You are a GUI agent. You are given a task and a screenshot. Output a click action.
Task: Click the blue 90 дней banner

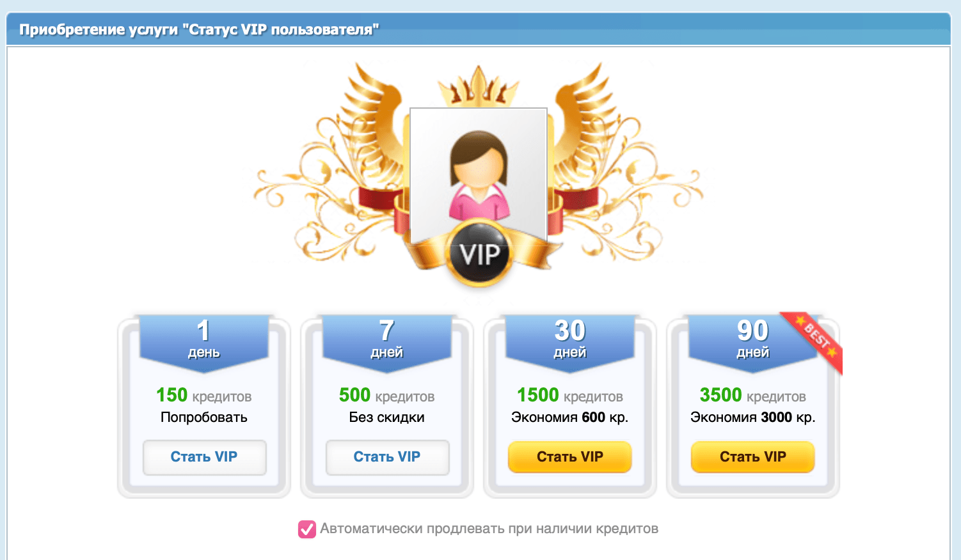(752, 343)
